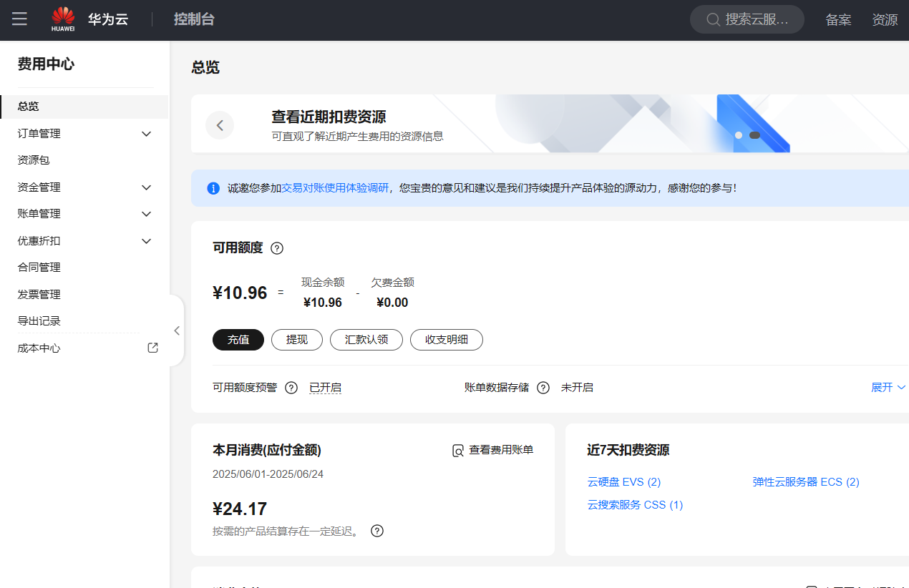Click ¥0.00 under 欠费金额
Image resolution: width=909 pixels, height=588 pixels.
coord(392,303)
